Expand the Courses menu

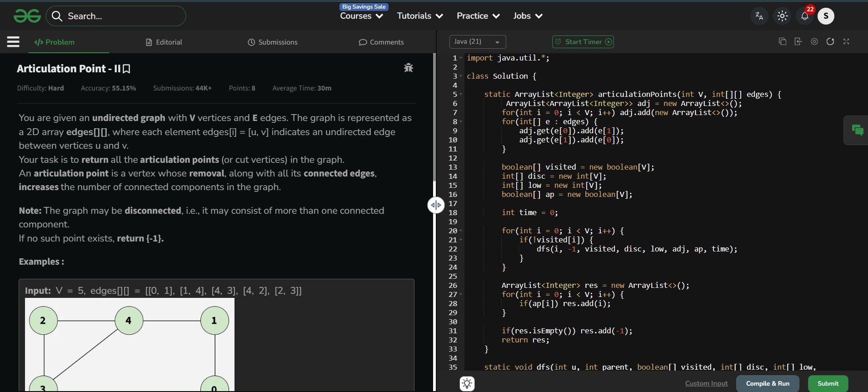coord(361,16)
